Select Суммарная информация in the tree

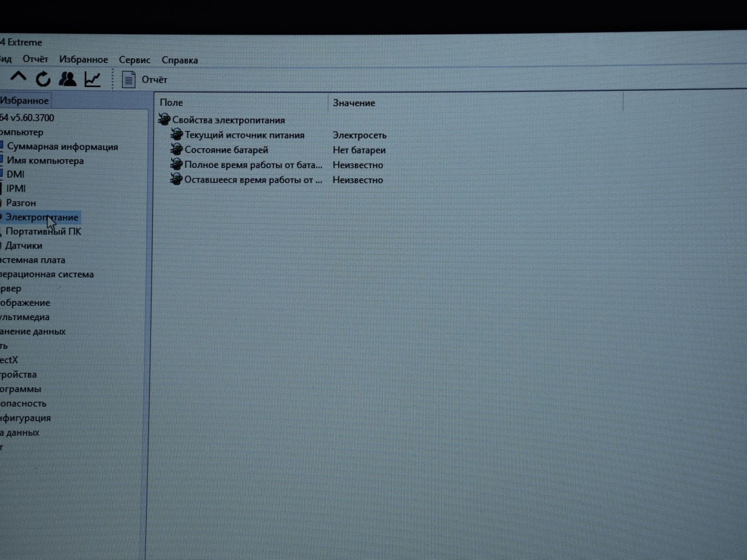(x=62, y=147)
